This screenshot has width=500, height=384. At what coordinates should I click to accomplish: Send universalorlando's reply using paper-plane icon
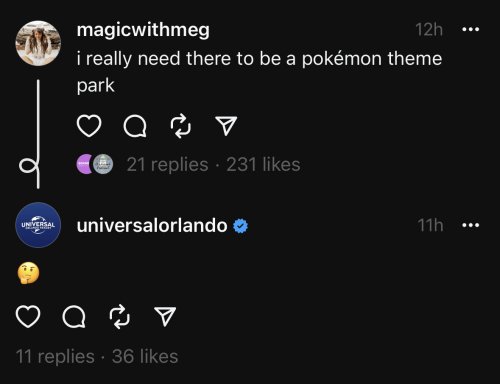[x=165, y=316]
